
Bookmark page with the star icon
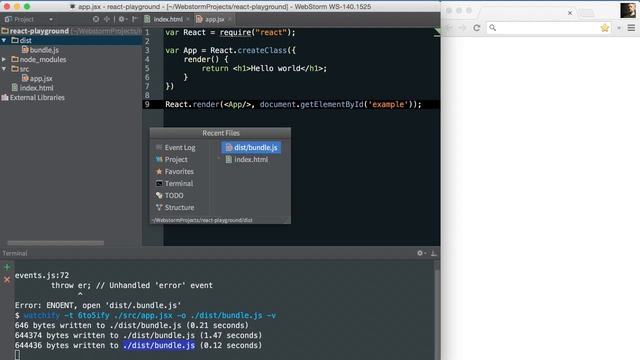(604, 28)
